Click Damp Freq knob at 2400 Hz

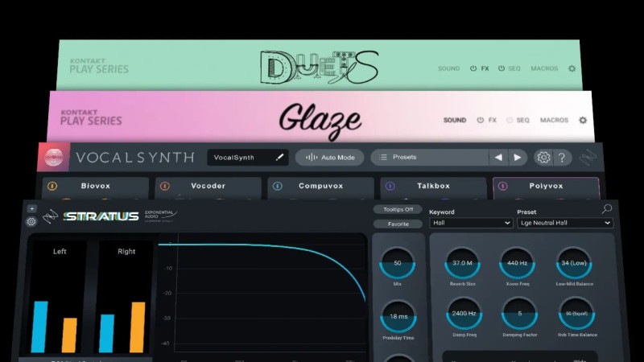(464, 314)
